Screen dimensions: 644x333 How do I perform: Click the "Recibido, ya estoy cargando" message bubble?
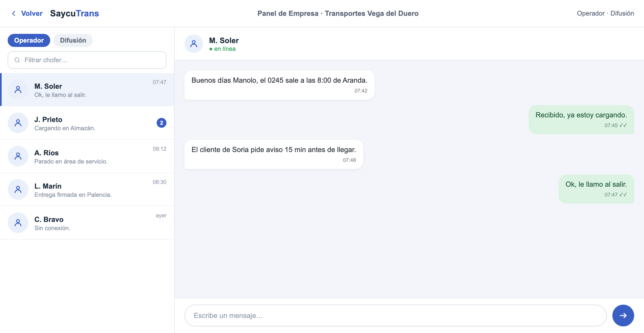point(581,120)
